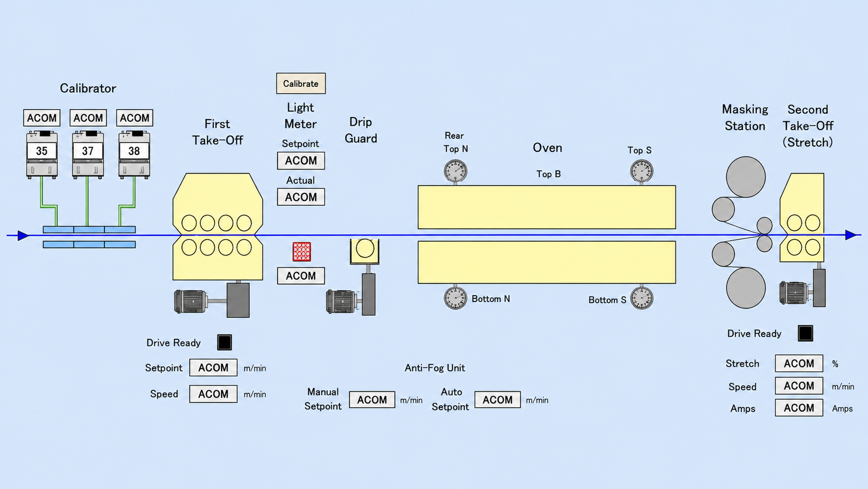Click the First Take-Off Speed field

click(x=213, y=394)
